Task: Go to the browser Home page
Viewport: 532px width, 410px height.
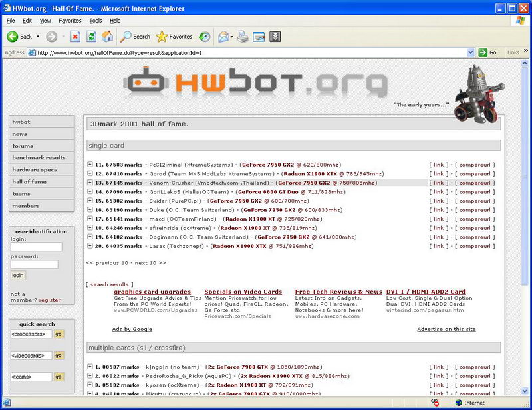Action: 107,37
